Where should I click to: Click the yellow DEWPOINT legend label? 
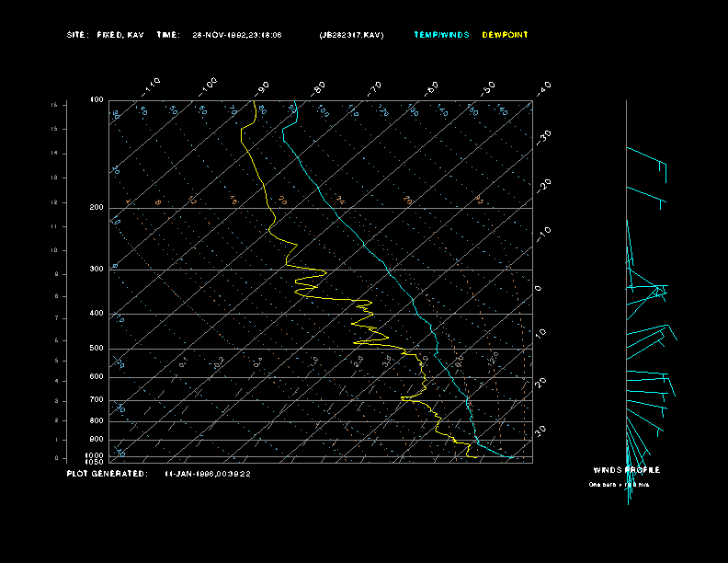point(506,35)
